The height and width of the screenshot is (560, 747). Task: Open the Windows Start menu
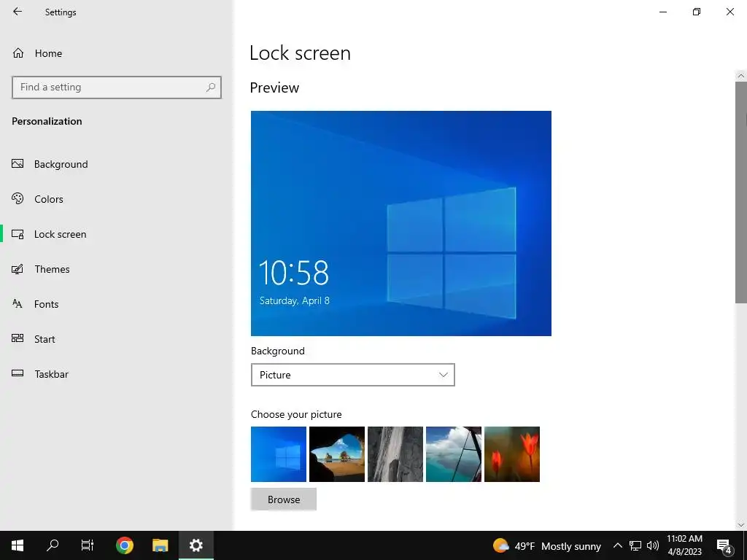(18, 545)
